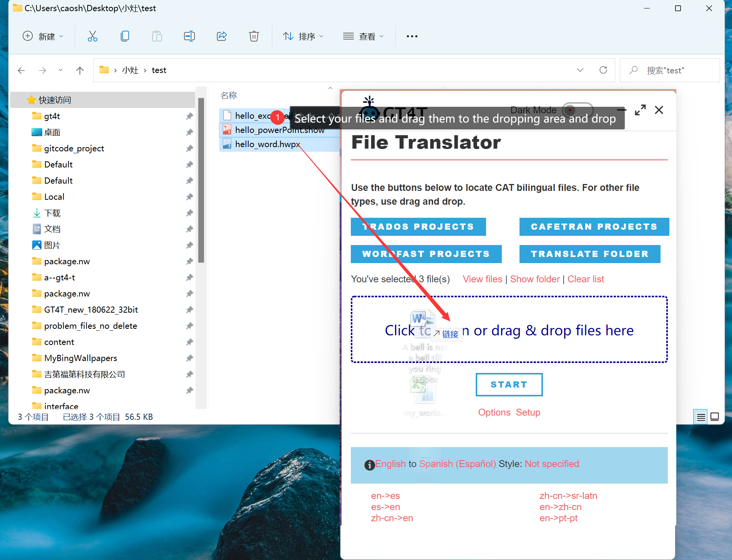Click the Share icon in Explorer toolbar

coord(222,36)
